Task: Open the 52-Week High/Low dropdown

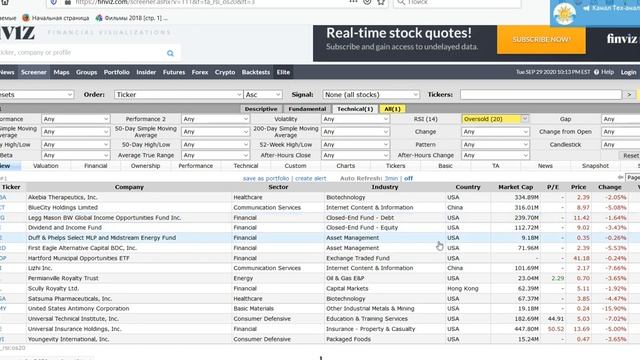Action: [x=355, y=144]
